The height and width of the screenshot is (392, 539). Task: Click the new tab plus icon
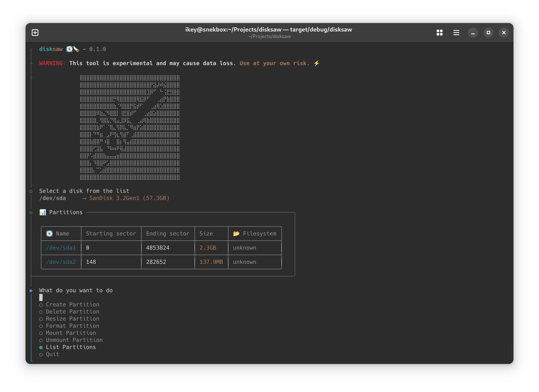(x=35, y=33)
